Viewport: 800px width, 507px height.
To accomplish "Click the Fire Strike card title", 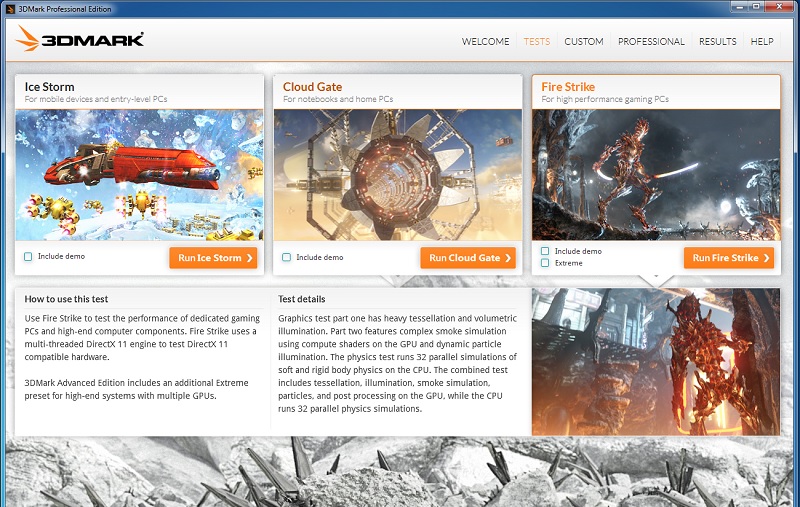I will click(568, 87).
